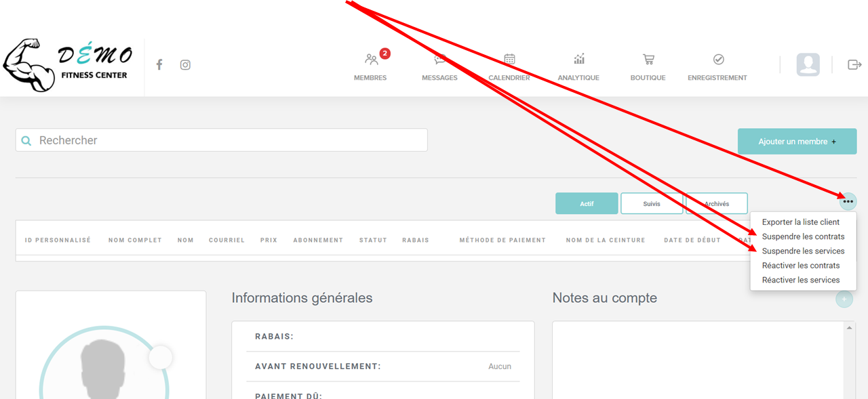This screenshot has height=399, width=868.
Task: Sort by ID personnalisé column
Action: coord(58,240)
